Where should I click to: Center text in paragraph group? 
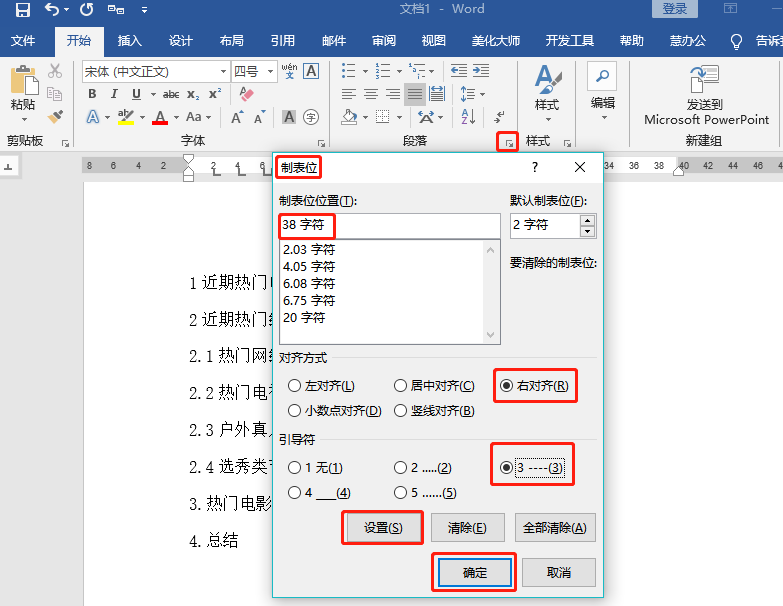pos(371,94)
